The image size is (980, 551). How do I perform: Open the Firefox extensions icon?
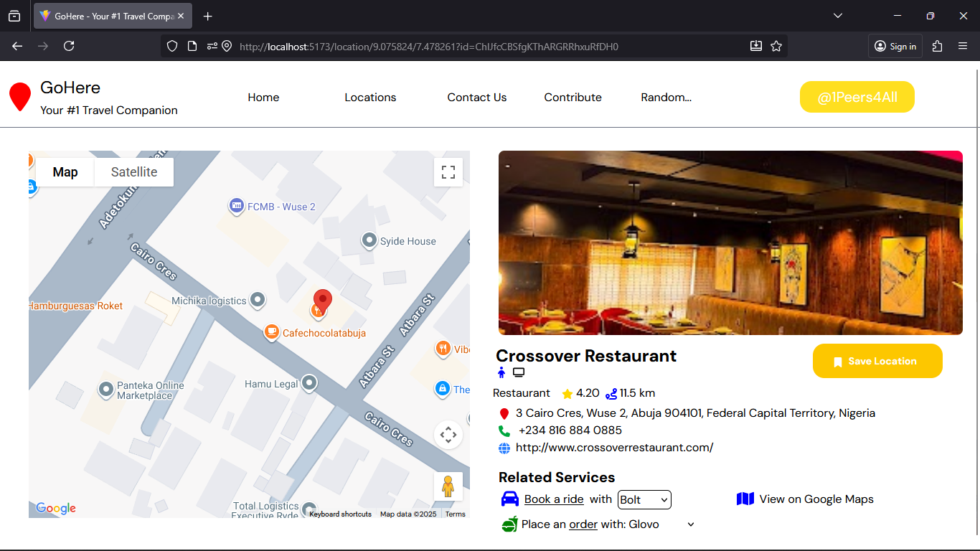click(x=937, y=46)
